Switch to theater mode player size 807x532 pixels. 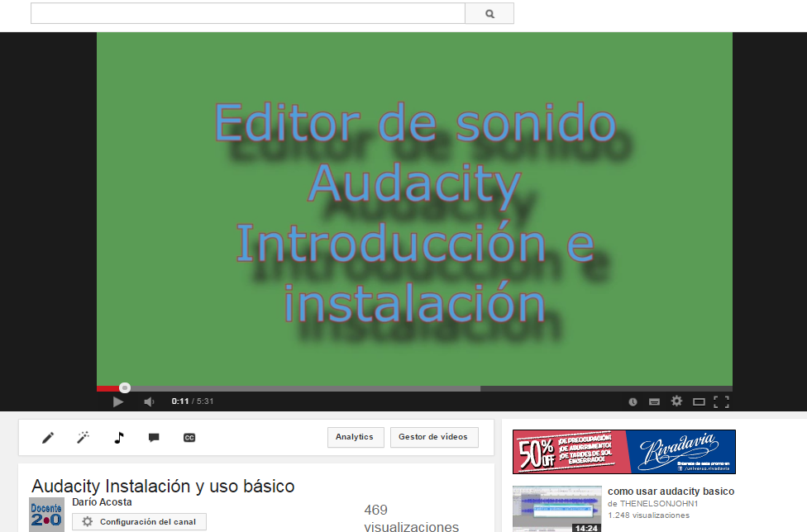tap(699, 402)
